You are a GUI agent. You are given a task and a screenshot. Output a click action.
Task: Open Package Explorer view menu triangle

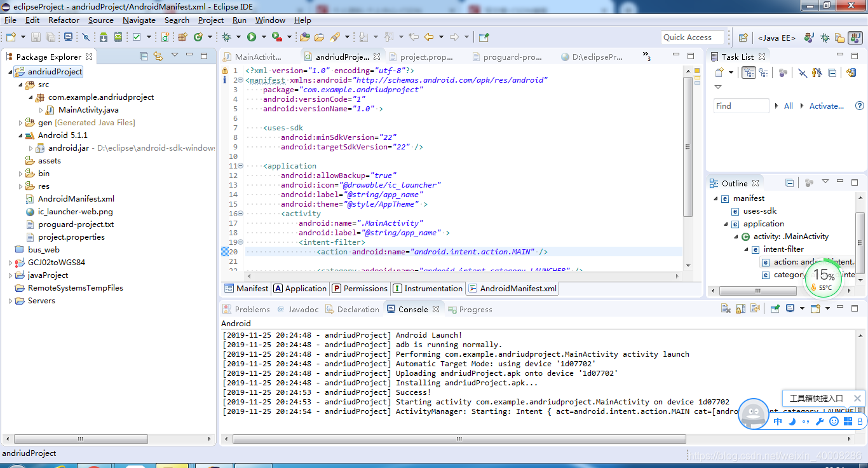pyautogui.click(x=175, y=55)
